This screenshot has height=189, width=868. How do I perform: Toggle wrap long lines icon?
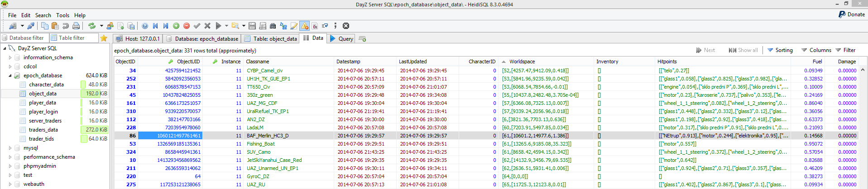(325, 26)
